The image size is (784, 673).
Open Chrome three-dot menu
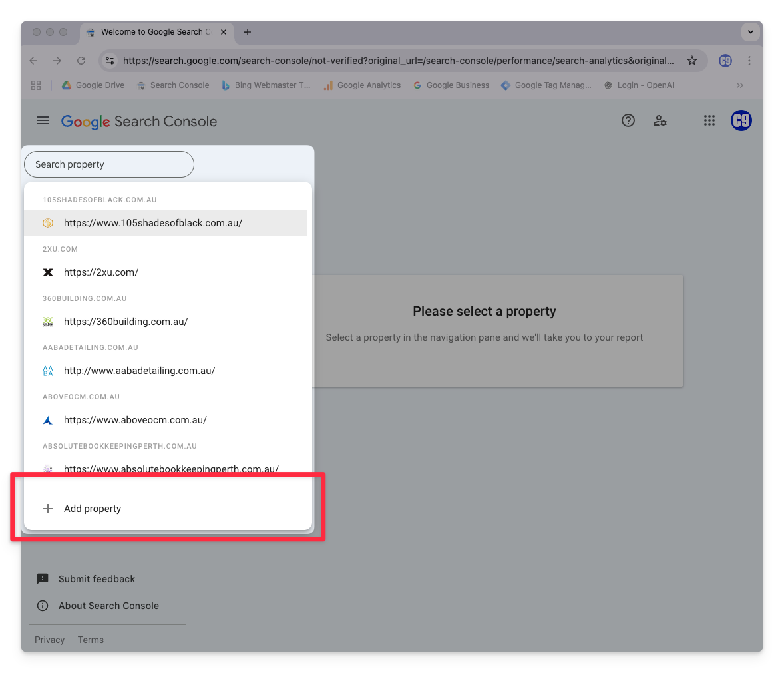pos(749,61)
